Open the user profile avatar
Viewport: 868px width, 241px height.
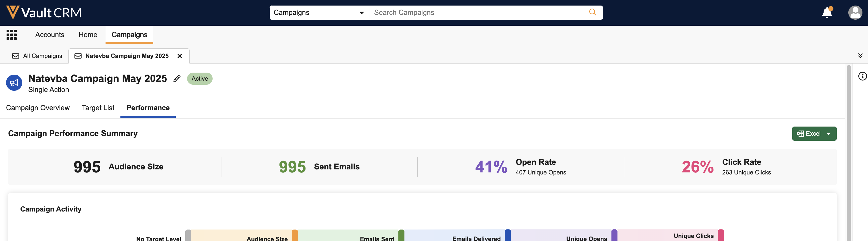click(855, 13)
